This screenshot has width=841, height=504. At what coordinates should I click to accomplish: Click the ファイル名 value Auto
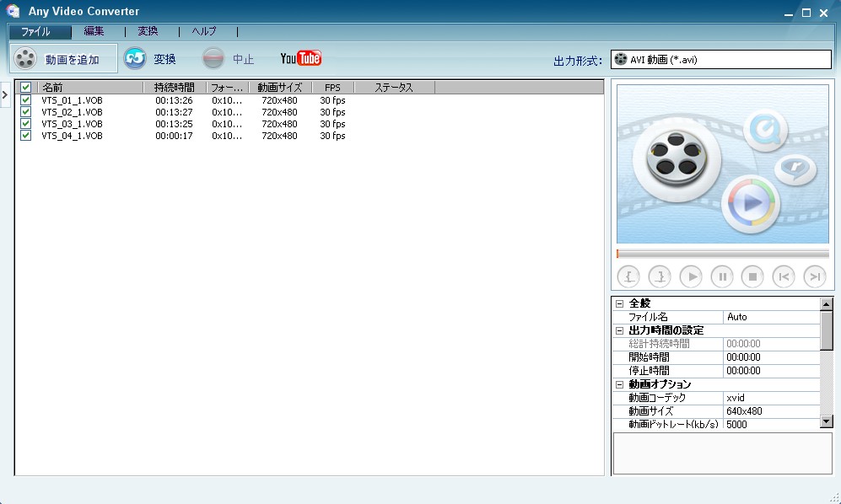[771, 317]
